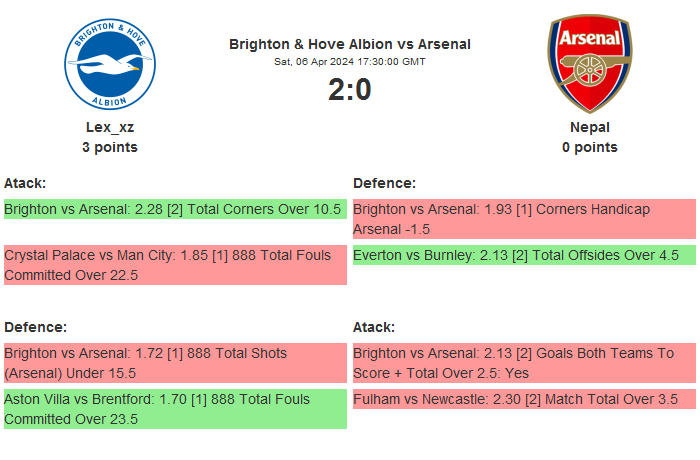Open the Lex_xz player name

pos(110,127)
